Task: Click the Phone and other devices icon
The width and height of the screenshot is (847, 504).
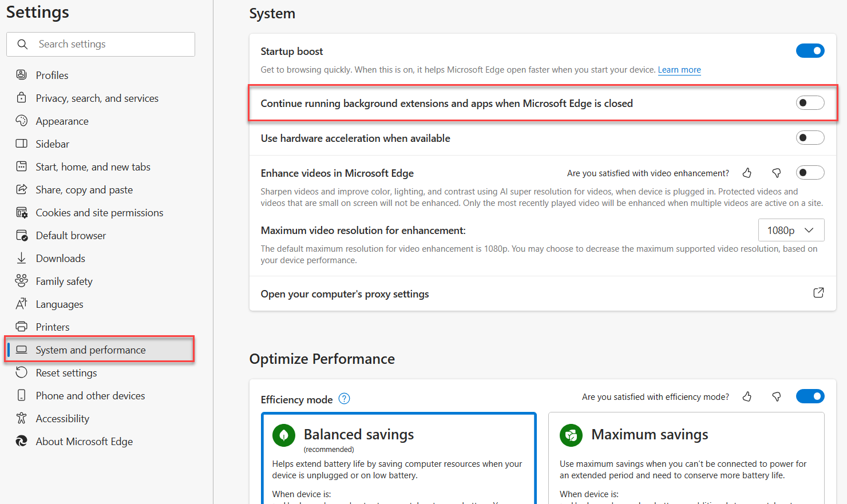Action: [x=21, y=395]
